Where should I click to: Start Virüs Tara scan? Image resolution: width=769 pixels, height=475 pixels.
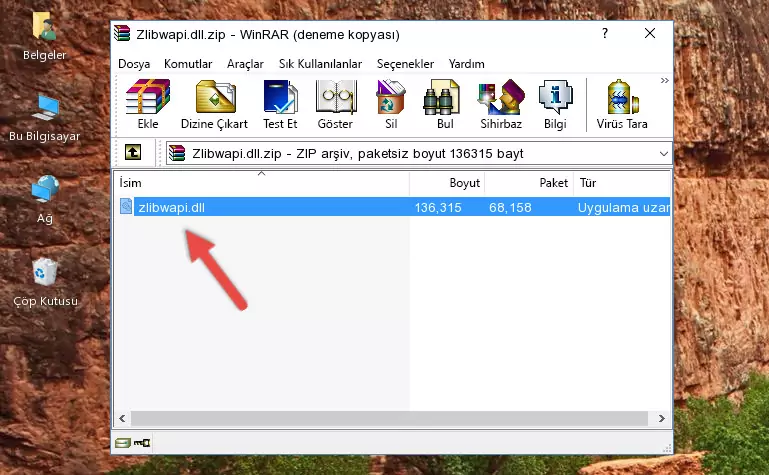(622, 104)
